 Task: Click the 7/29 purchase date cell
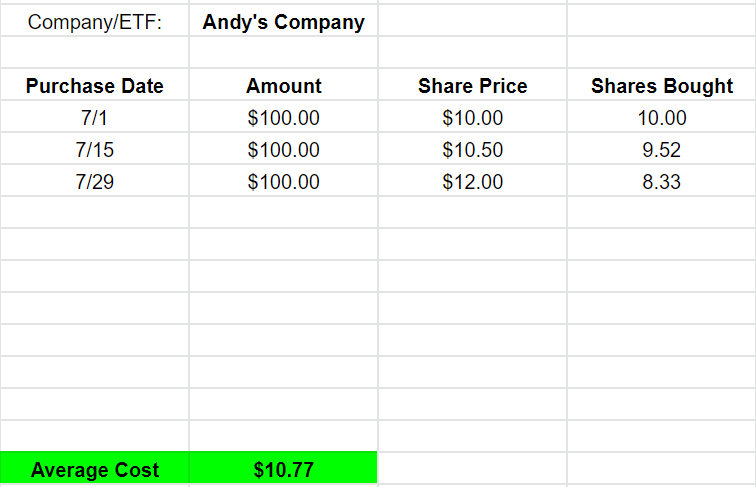[x=94, y=181]
